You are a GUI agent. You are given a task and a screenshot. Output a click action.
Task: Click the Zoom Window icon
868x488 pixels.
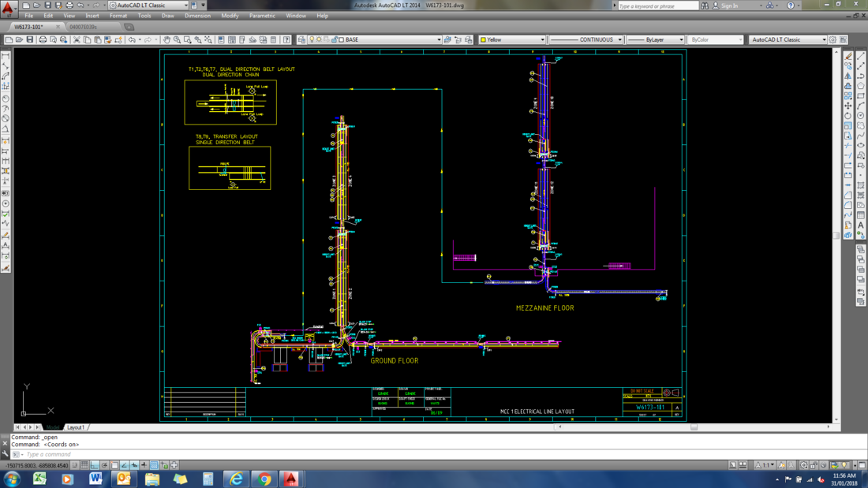[188, 40]
